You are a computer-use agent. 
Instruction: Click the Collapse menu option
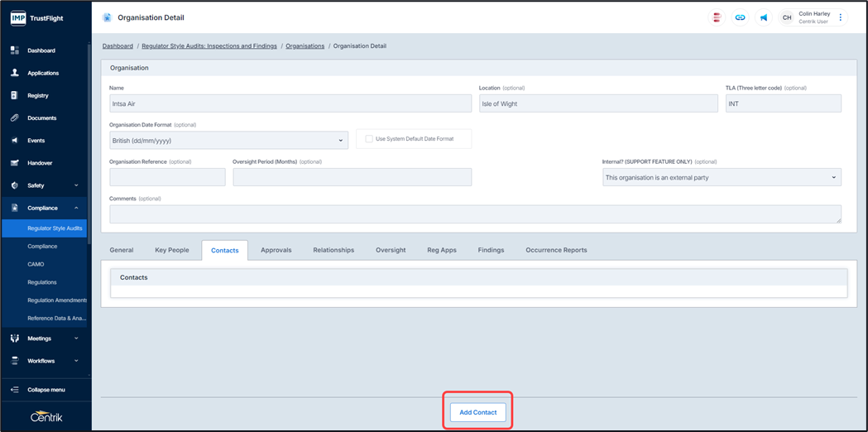[x=46, y=390]
